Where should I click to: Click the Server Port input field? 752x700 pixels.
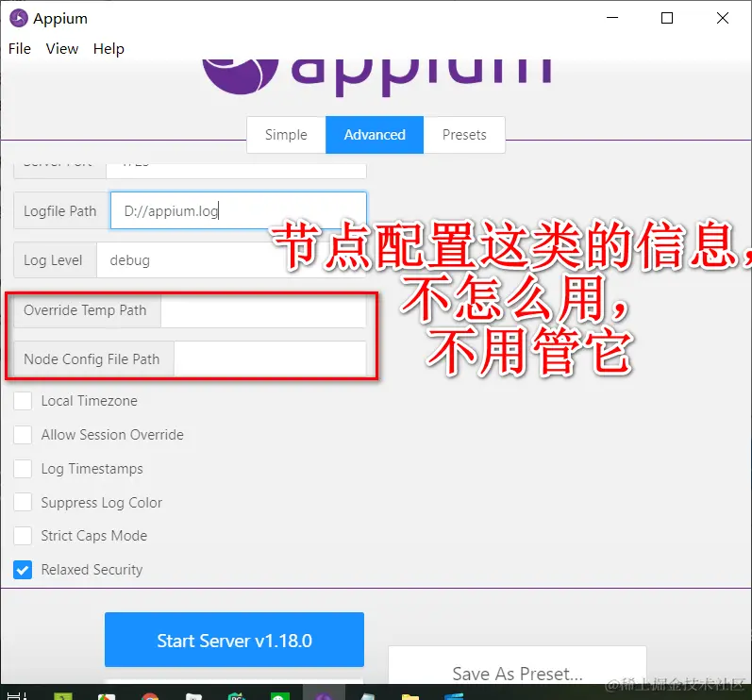pyautogui.click(x=236, y=170)
